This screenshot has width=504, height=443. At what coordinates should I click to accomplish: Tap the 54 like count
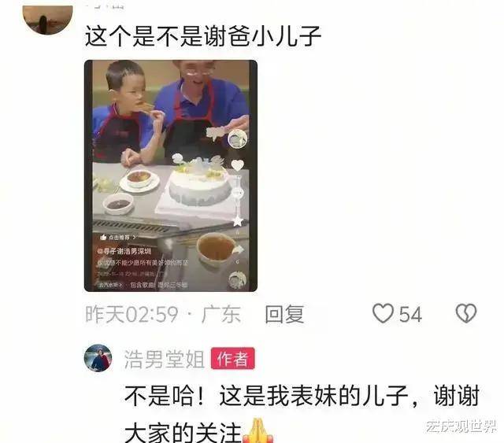(410, 315)
